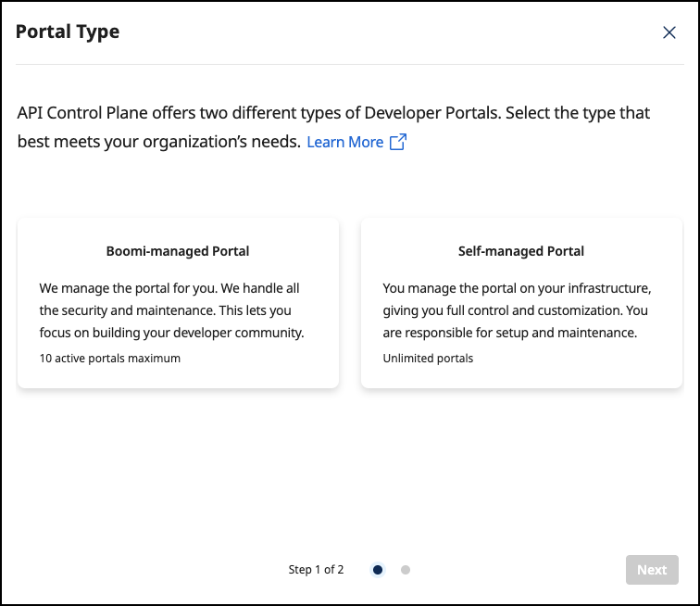Open the Learn More link
Screen dimensions: 700x606
tap(344, 142)
